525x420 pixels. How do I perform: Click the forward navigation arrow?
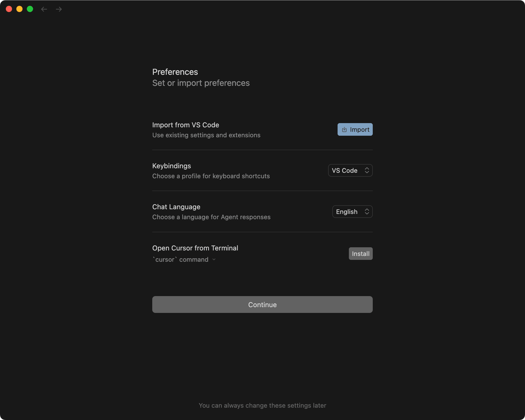(x=59, y=9)
